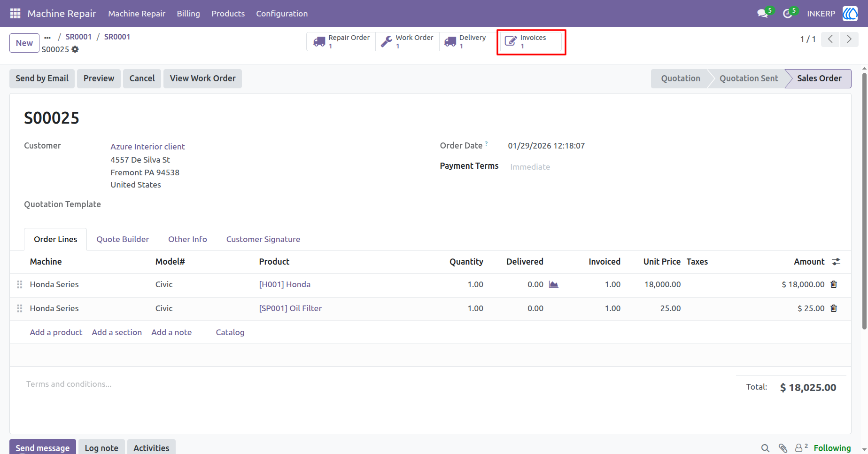Click the drag handle on the Oil Filter row
The height and width of the screenshot is (454, 868).
pos(20,308)
